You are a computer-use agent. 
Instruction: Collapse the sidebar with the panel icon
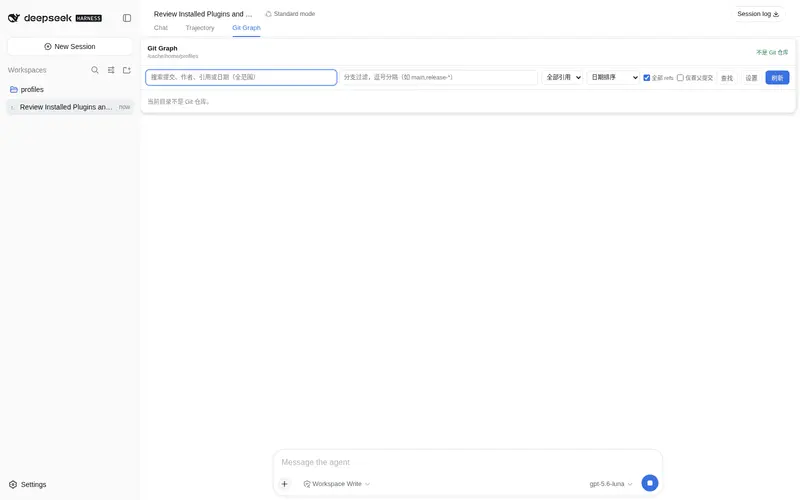coord(127,18)
